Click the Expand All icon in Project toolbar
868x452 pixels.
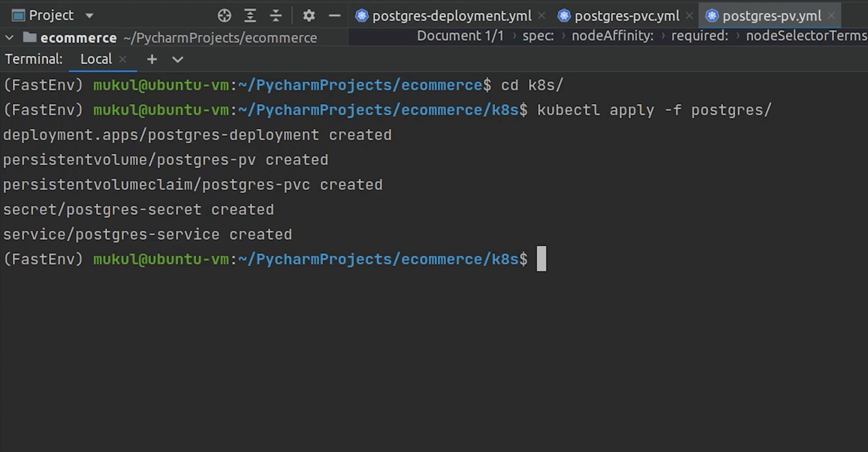pos(250,16)
